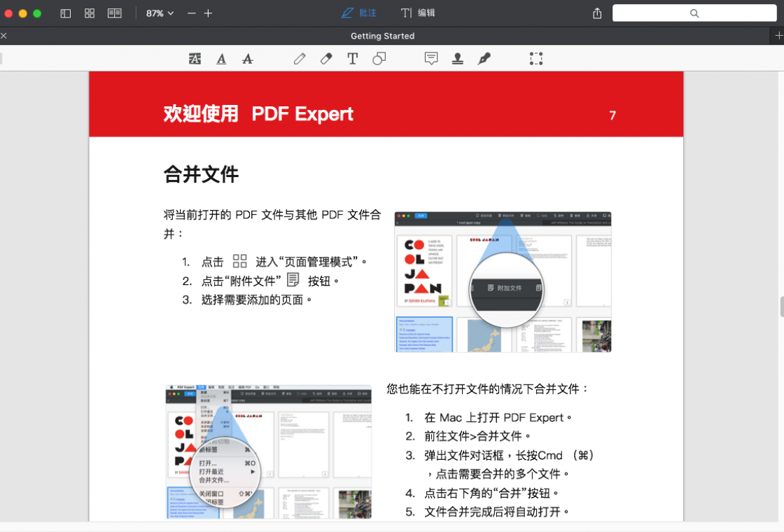Close the Getting Started tab
The image size is (784, 532).
pos(4,36)
